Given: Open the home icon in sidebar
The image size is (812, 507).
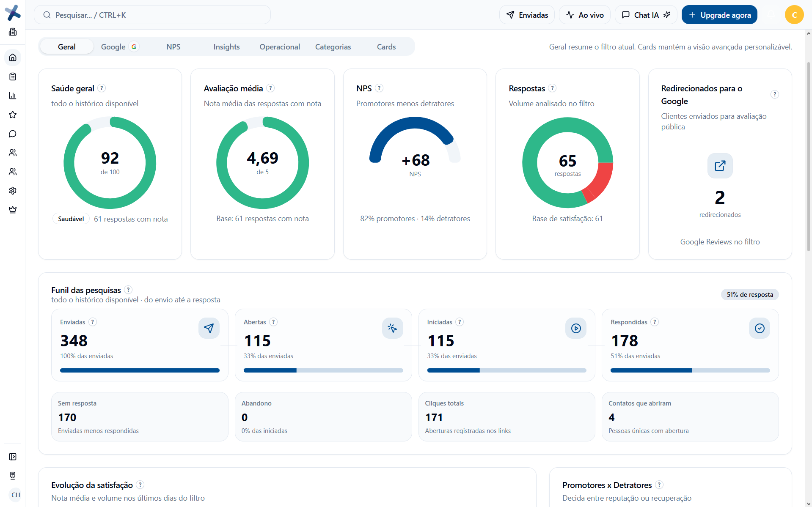Looking at the screenshot, I should pos(13,58).
